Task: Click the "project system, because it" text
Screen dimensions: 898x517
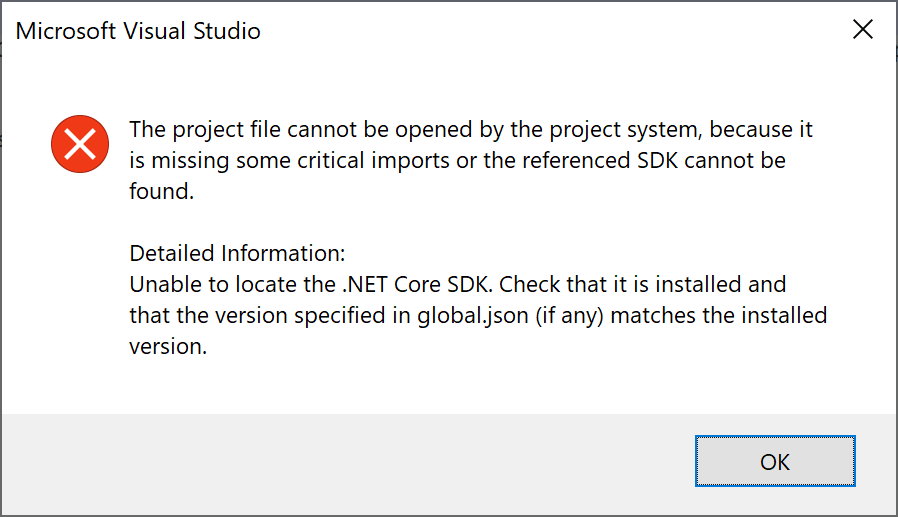Action: [681, 130]
